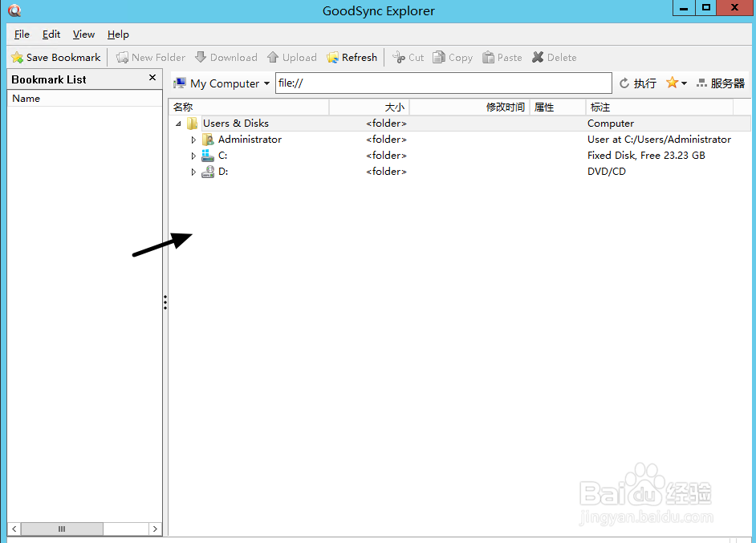Click the New Folder toolbar icon
Viewport: 756px width, 543px height.
pyautogui.click(x=123, y=57)
